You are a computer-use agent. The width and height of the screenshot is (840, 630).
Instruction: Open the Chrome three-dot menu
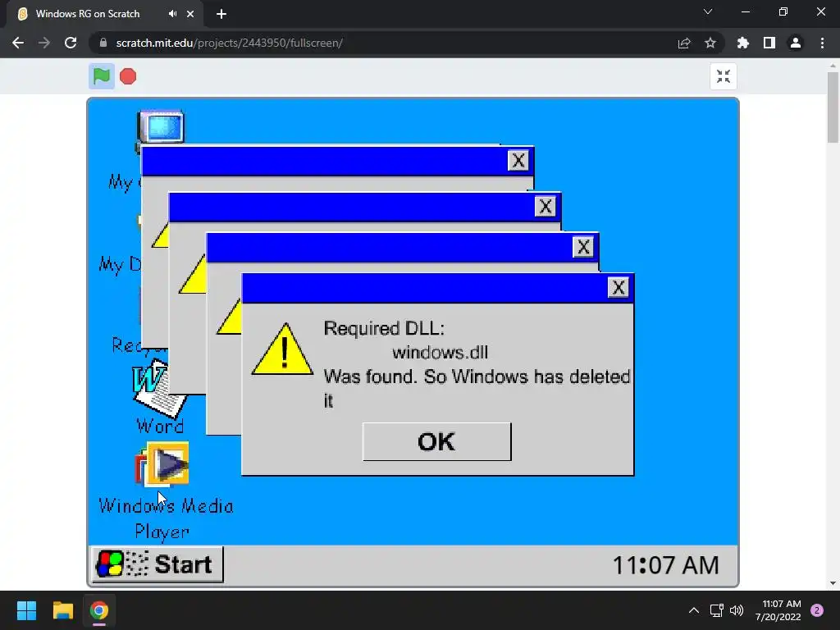pos(822,43)
